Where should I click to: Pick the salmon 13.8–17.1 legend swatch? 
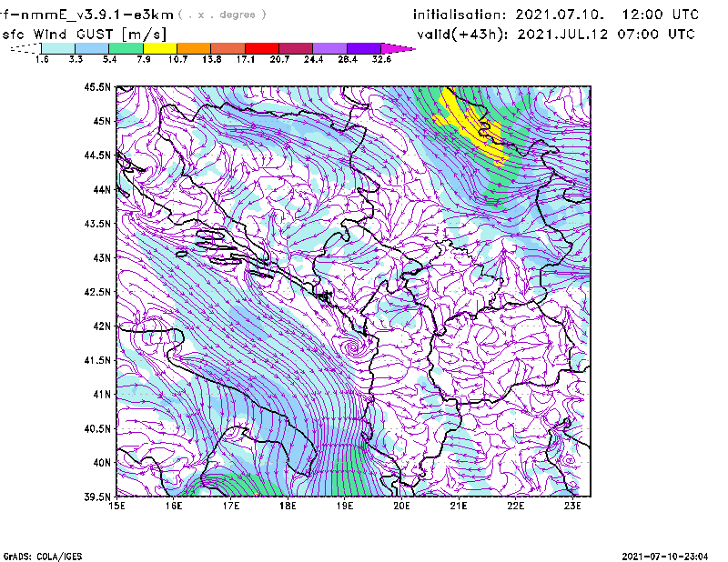click(228, 48)
